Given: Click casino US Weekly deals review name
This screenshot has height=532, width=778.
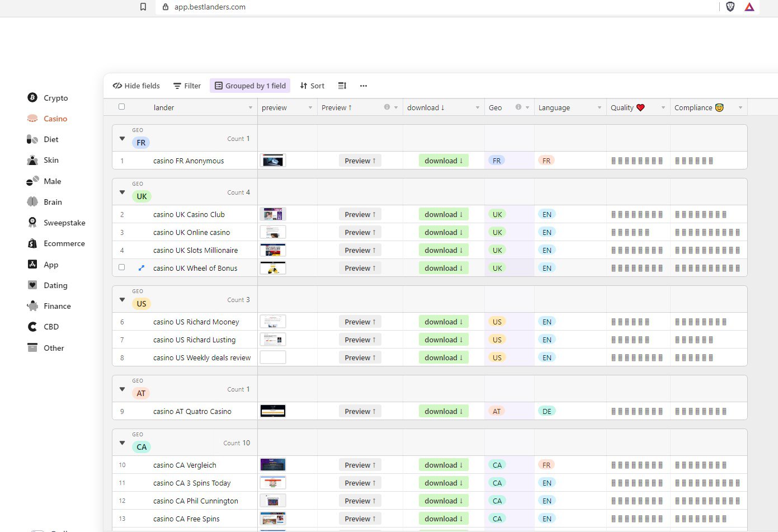Looking at the screenshot, I should click(202, 357).
